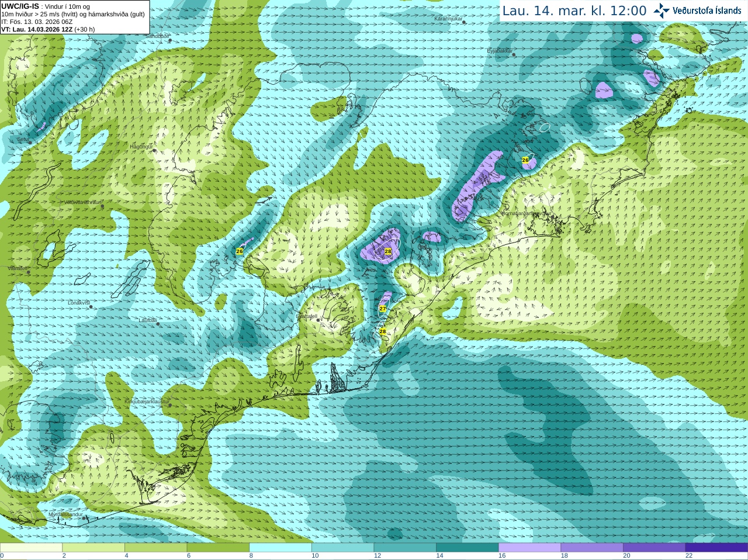Select the Sandbúðir station label
Image resolution: width=748 pixels, height=560 pixels.
pyautogui.click(x=157, y=36)
